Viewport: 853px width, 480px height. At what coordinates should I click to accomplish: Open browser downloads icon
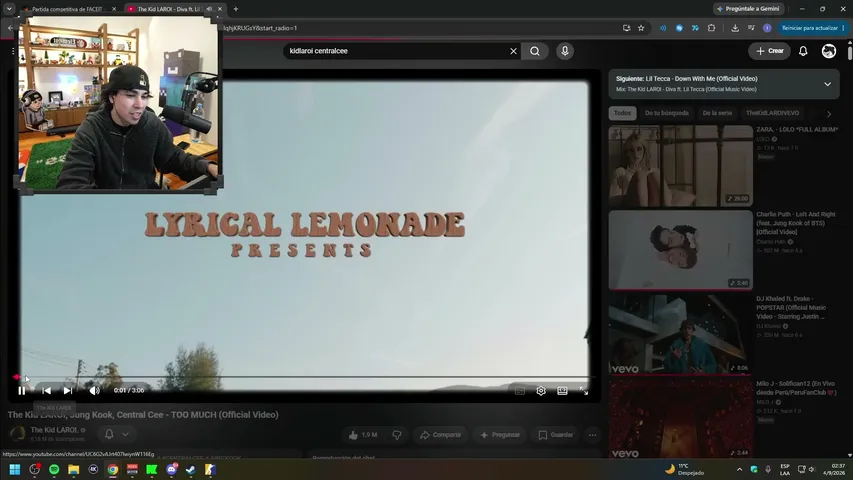click(735, 28)
